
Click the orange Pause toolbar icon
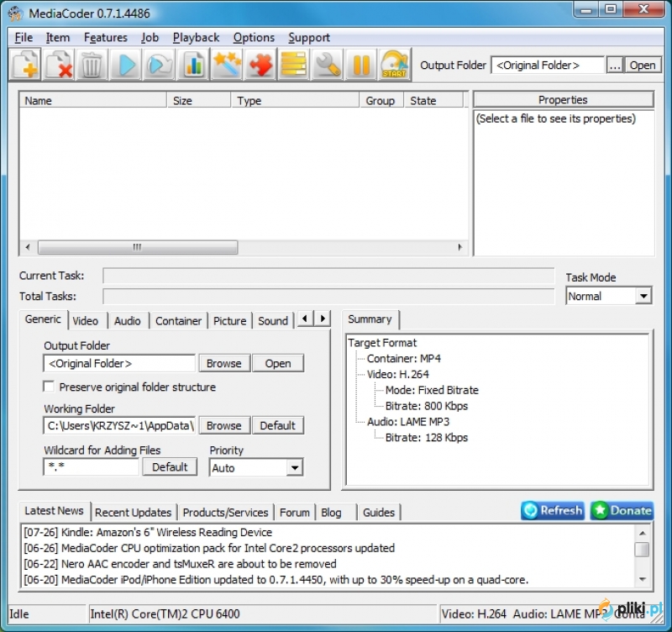[x=361, y=65]
